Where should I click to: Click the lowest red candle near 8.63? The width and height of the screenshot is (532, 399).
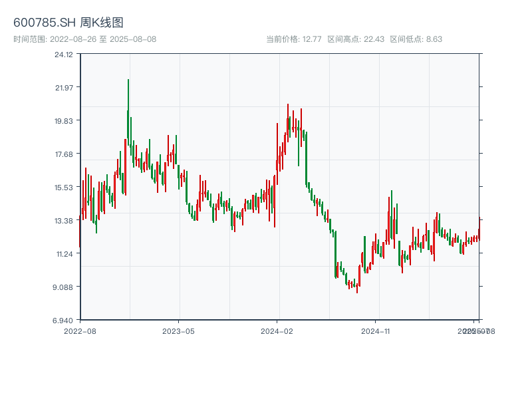[357, 289]
